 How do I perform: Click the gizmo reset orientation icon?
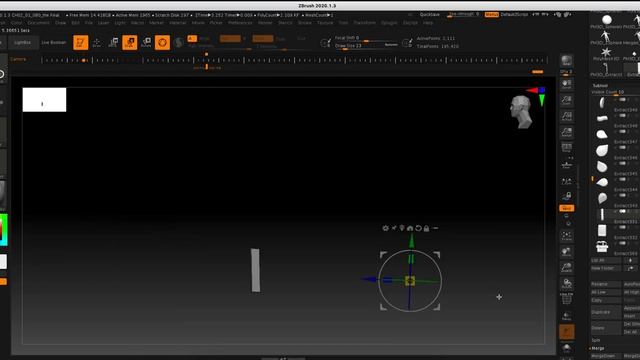418,228
